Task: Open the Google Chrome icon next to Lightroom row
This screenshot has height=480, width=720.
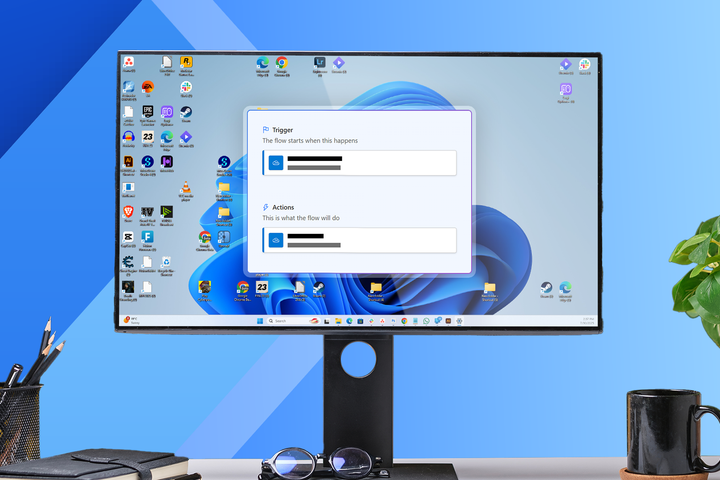Action: 281,62
